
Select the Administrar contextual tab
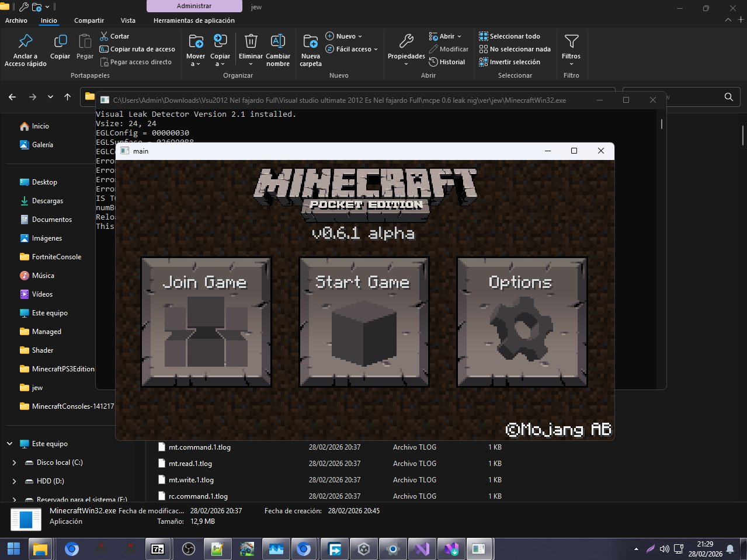coord(194,6)
